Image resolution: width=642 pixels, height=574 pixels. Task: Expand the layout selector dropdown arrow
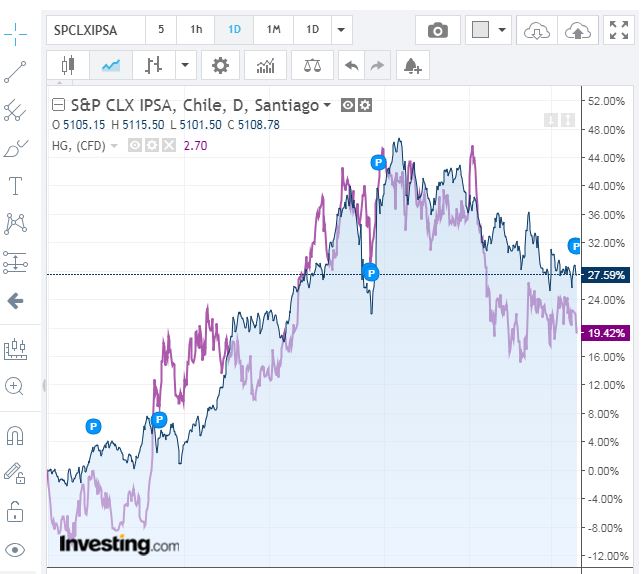(502, 30)
